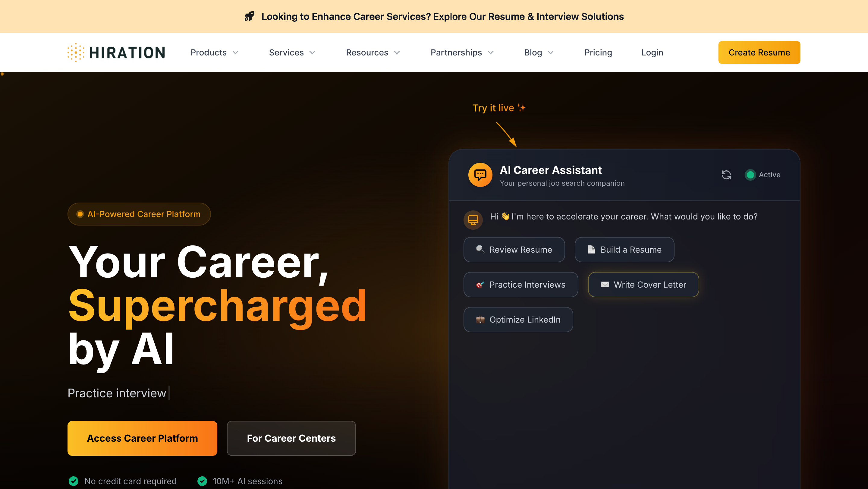Click the magnifier icon on Review Resume

point(480,249)
